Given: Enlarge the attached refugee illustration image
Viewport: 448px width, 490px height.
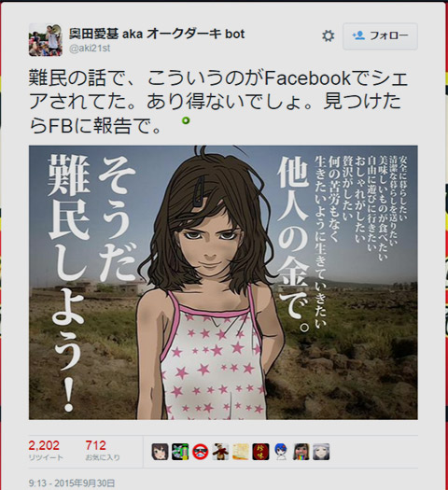Looking at the screenshot, I should click(x=223, y=282).
